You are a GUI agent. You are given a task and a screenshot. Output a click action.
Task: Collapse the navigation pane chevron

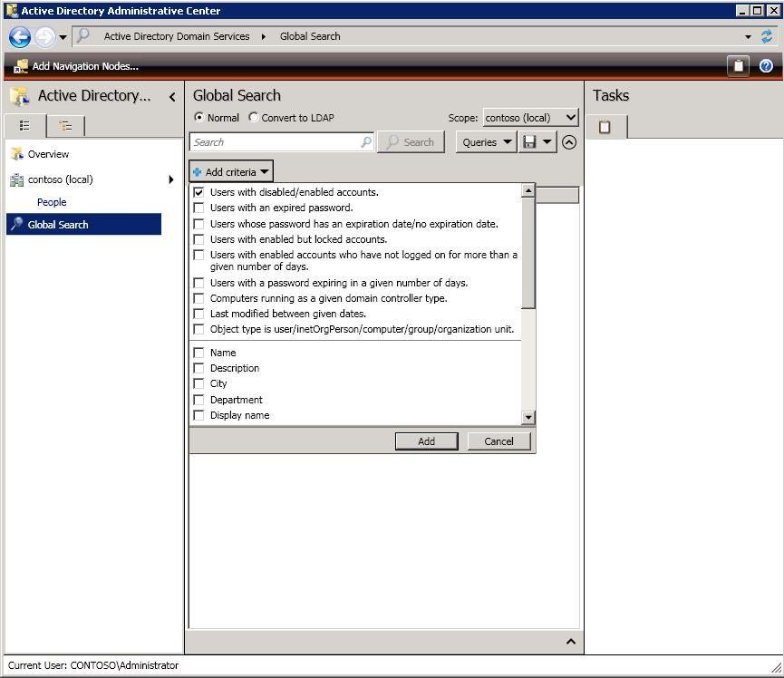coord(172,96)
